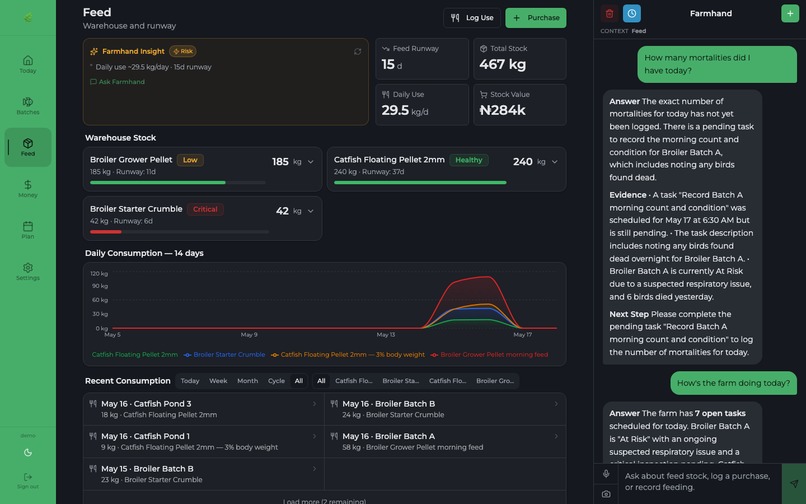Image resolution: width=806 pixels, height=504 pixels.
Task: Click the app logo at sidebar top
Action: pos(28,17)
